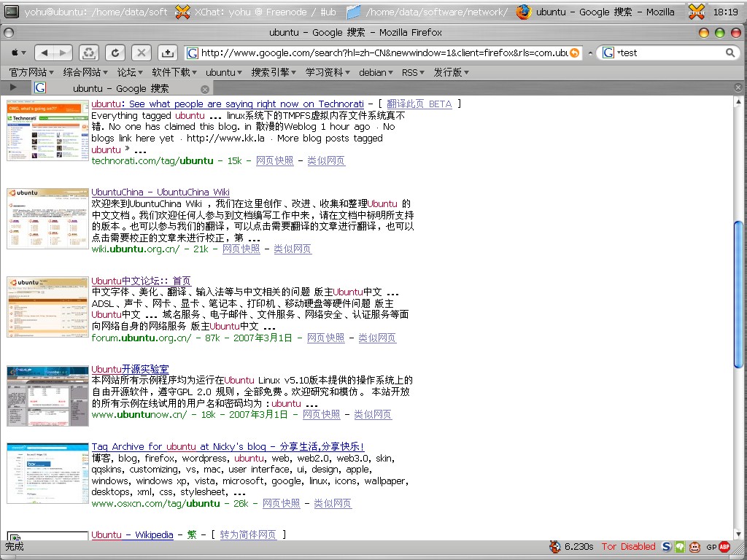Viewport: 747px width, 560px height.
Task: Expand the 学习资料 bookmark folder
Action: (x=328, y=72)
